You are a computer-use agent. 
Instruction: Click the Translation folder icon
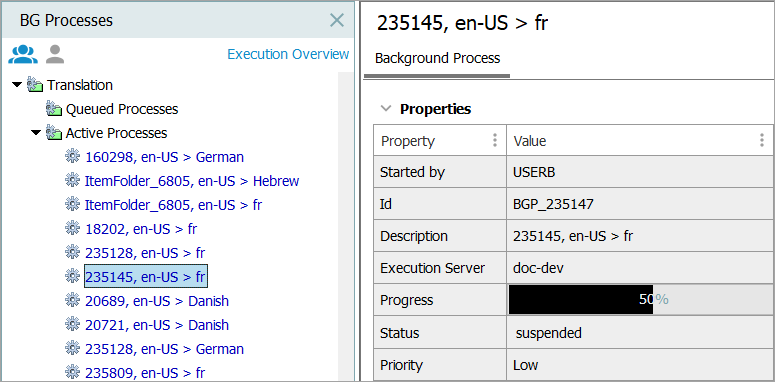[x=34, y=85]
